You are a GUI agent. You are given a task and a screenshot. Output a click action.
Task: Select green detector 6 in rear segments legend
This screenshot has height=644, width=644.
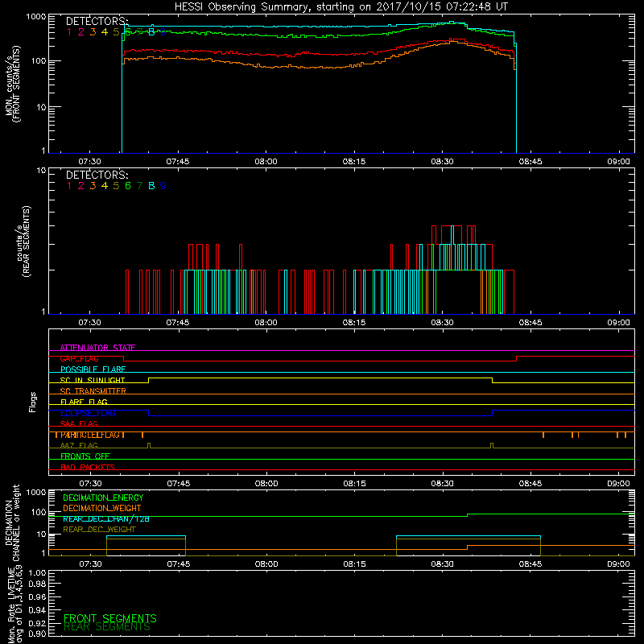(x=128, y=186)
